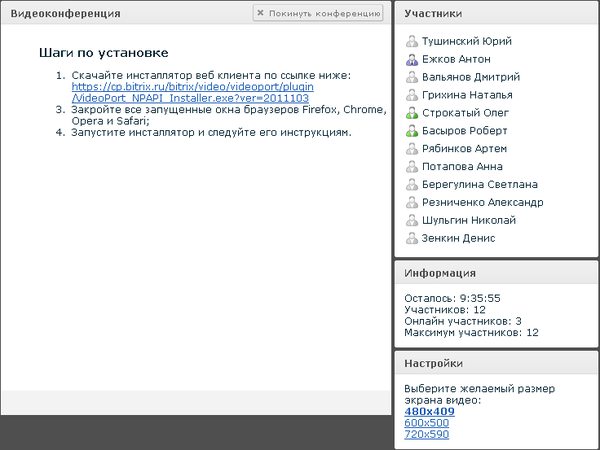Click the avatar icon beside Потапова Анна
600x450 pixels.
[x=411, y=167]
